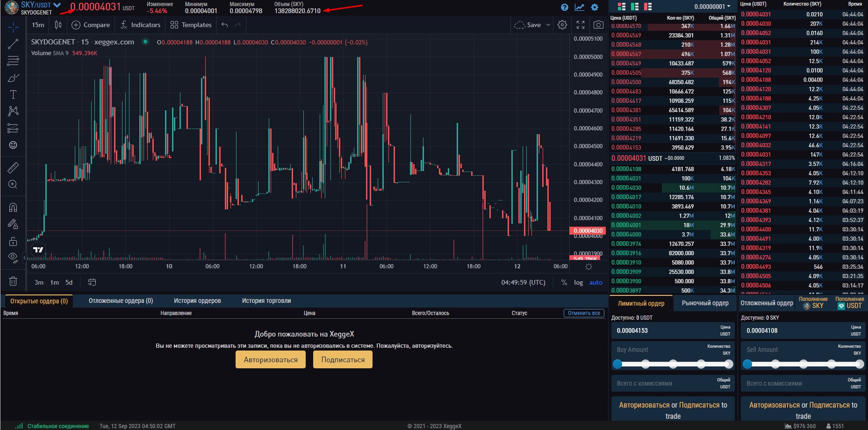Select the Лимитный ордер tab
This screenshot has height=430, width=868.
[x=641, y=303]
